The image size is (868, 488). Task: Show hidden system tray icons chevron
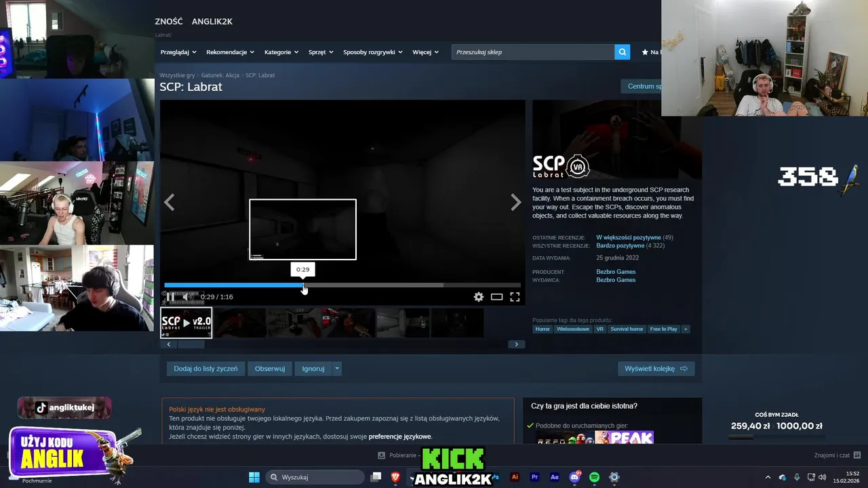[x=768, y=477]
